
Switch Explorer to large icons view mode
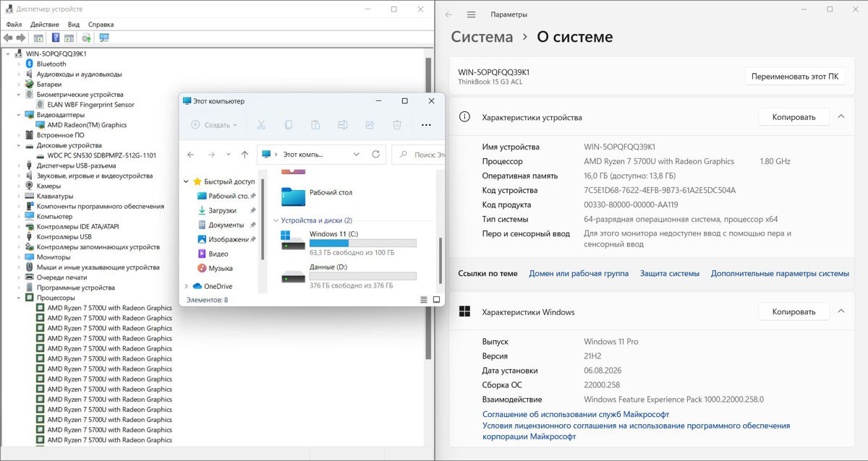436,299
